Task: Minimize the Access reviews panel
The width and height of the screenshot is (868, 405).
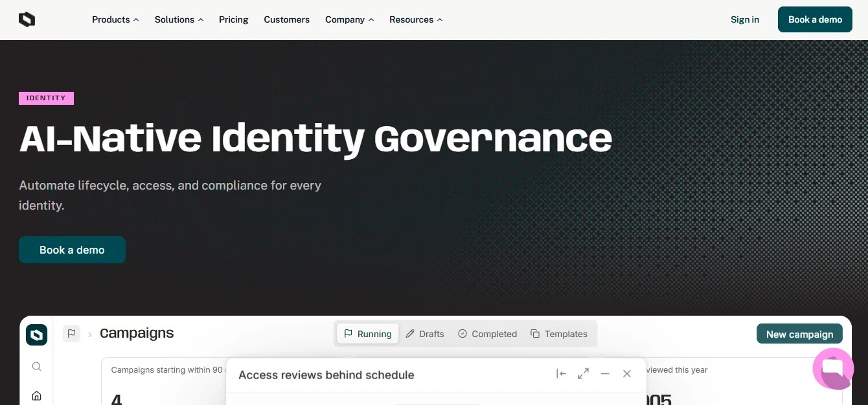Action: tap(605, 374)
